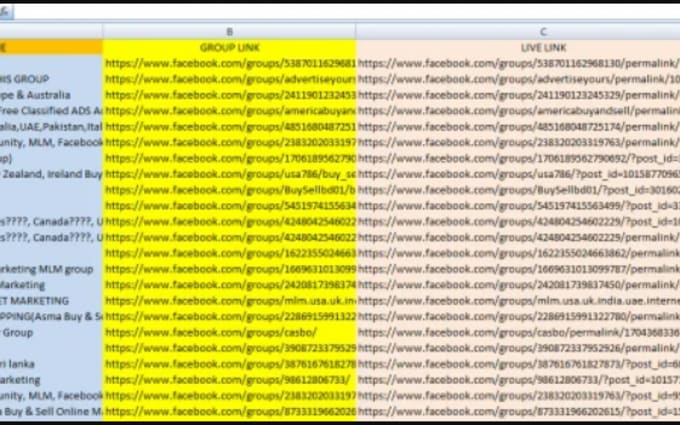Open live link 228691599132278/permalink
Screen dimensions: 680x425
518,317
